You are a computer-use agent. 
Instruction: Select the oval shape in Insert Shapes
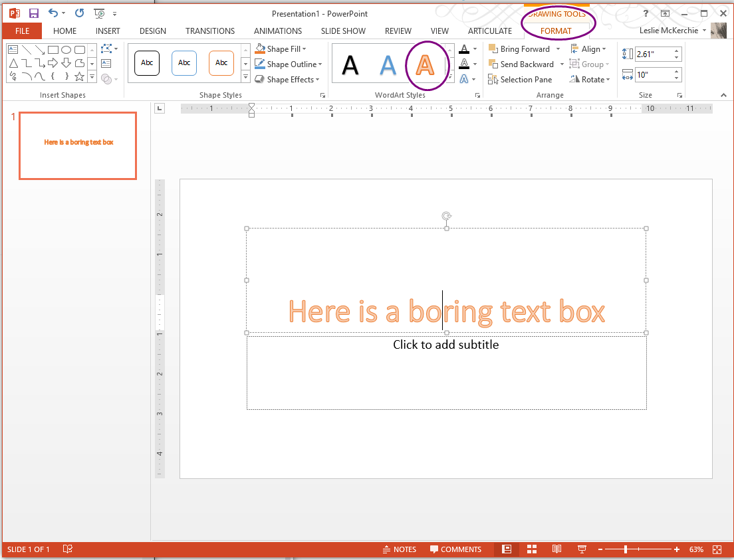(x=65, y=48)
